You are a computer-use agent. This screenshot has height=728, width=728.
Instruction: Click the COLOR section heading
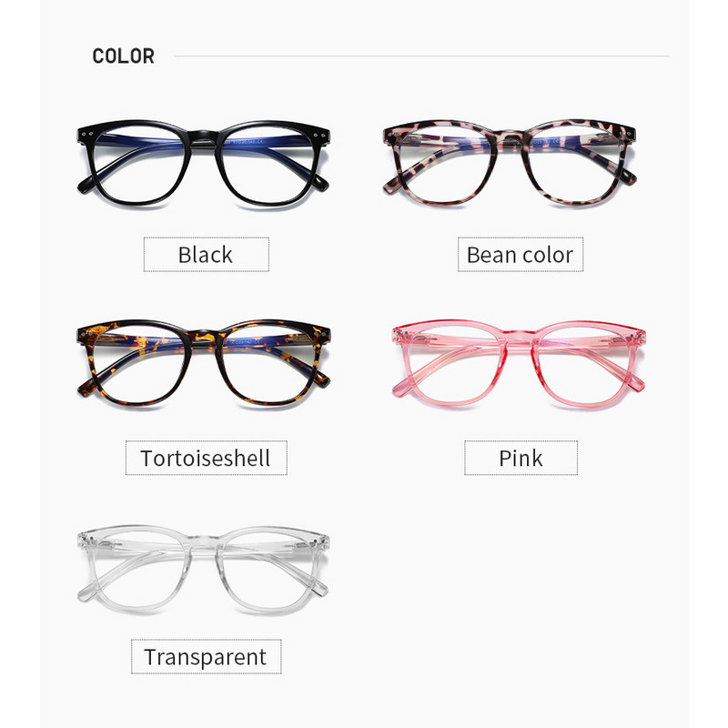[x=124, y=56]
